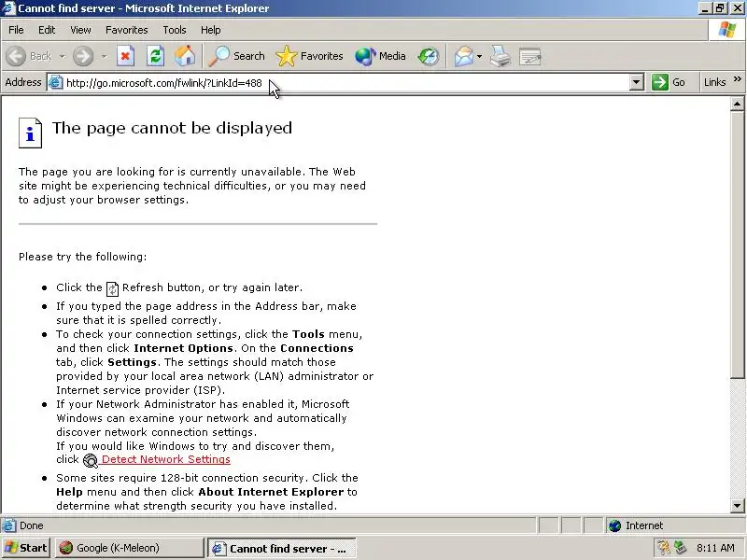Open the Favorites menu
The width and height of the screenshot is (747, 560).
tap(127, 30)
